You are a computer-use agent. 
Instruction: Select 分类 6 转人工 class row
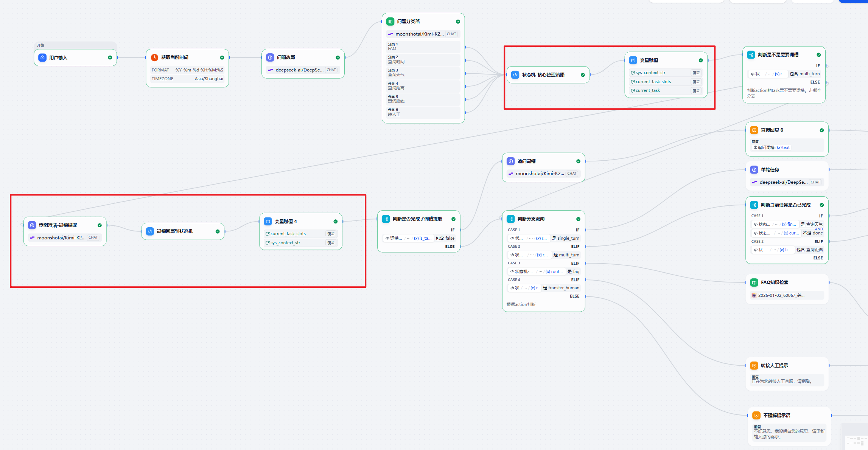(x=423, y=112)
